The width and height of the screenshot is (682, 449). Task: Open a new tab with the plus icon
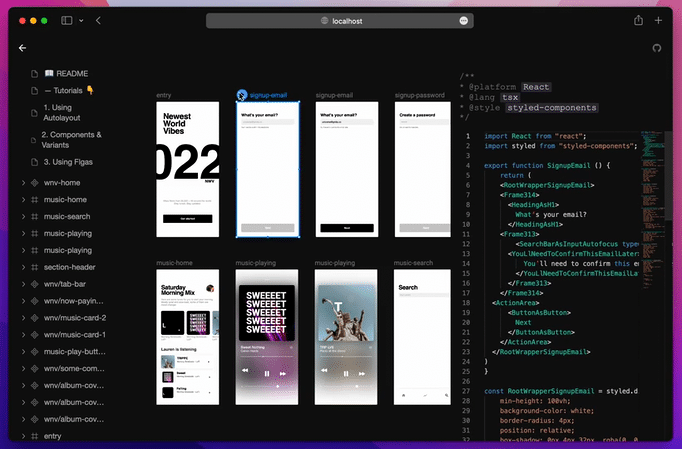[x=658, y=20]
